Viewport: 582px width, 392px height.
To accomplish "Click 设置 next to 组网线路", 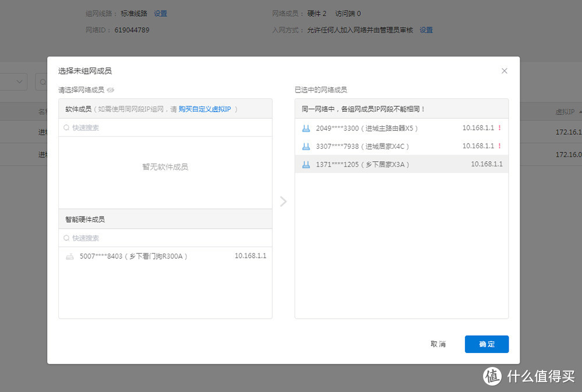I will 160,13.
